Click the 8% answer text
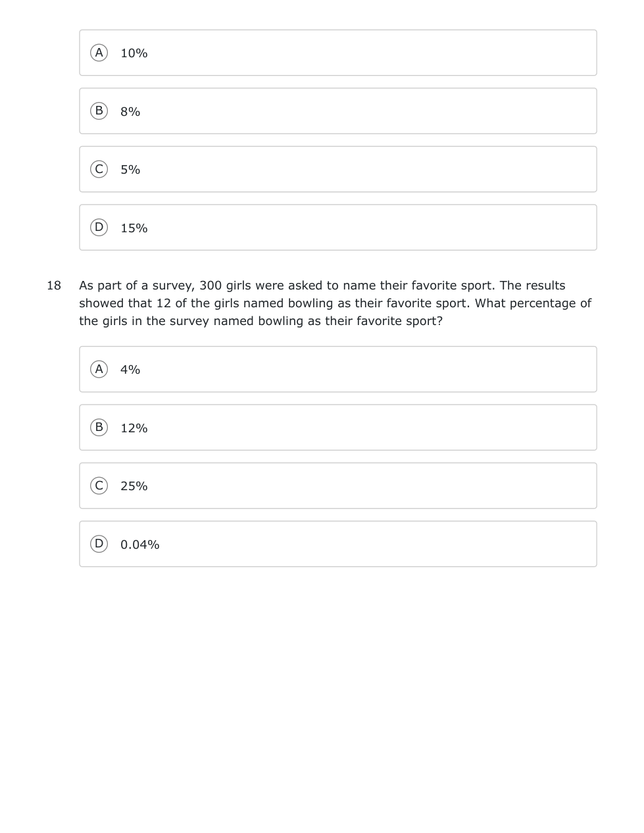 [x=130, y=112]
